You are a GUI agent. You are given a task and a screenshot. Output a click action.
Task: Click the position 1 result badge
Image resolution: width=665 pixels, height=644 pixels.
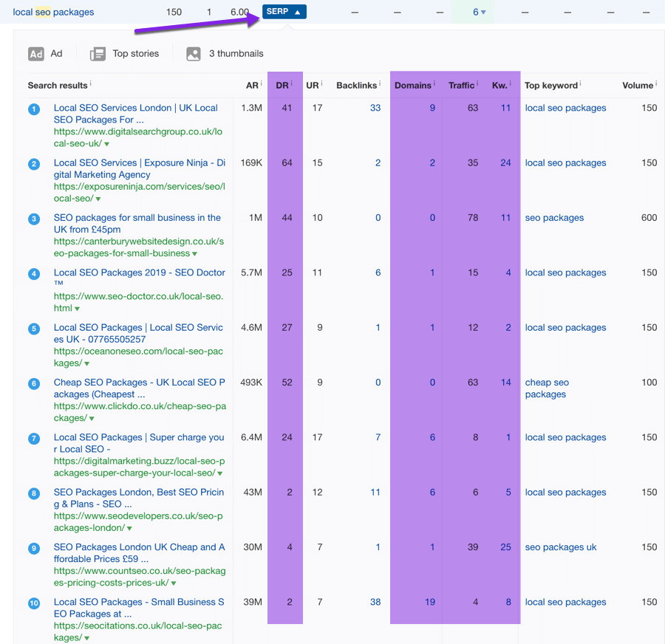tap(34, 109)
